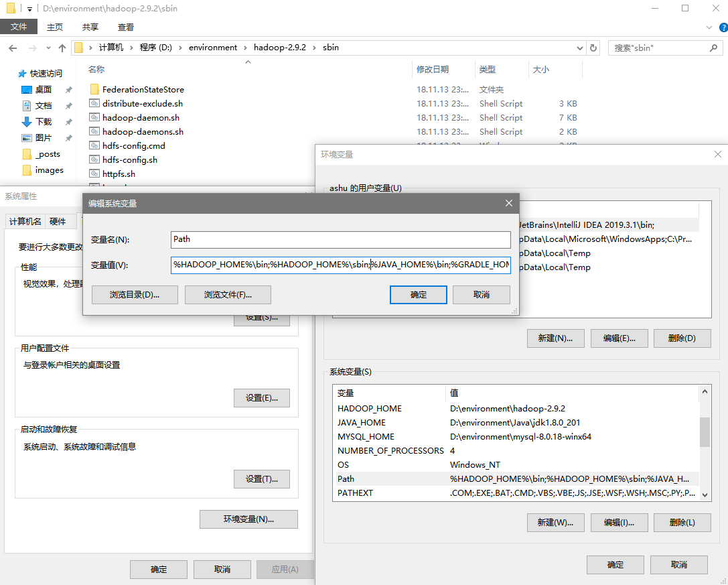Image resolution: width=728 pixels, height=585 pixels.
Task: Click 新建(W)... under system variables
Action: pyautogui.click(x=556, y=523)
